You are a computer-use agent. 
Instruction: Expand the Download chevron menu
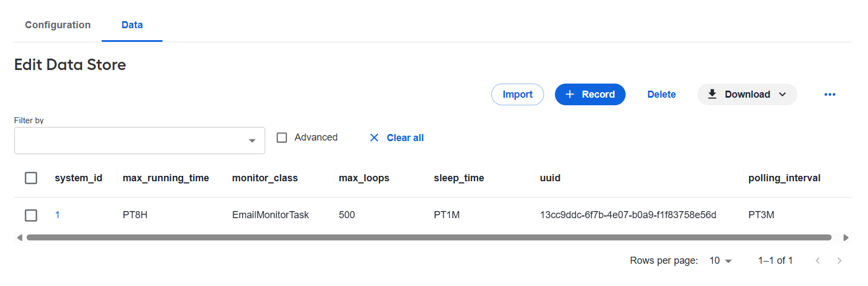click(x=782, y=94)
